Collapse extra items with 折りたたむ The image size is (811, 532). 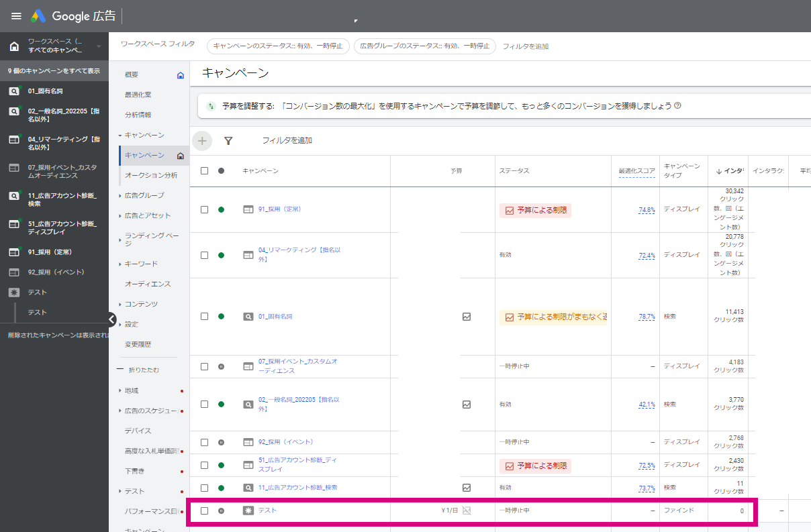point(138,370)
